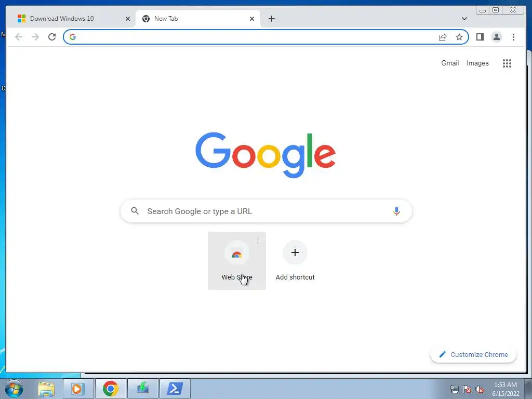
Task: Open the profile avatar menu
Action: (x=496, y=37)
